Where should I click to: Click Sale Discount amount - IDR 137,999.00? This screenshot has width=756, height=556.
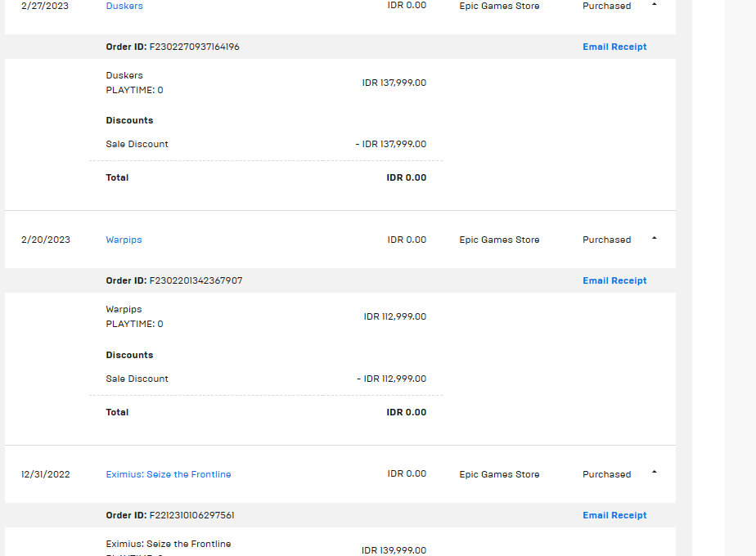pos(390,144)
